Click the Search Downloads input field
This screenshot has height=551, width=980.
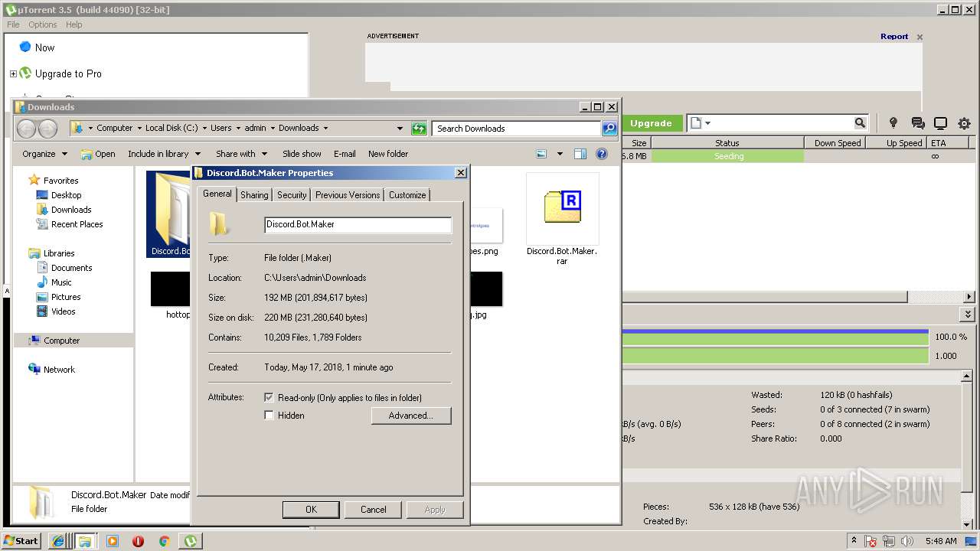516,129
